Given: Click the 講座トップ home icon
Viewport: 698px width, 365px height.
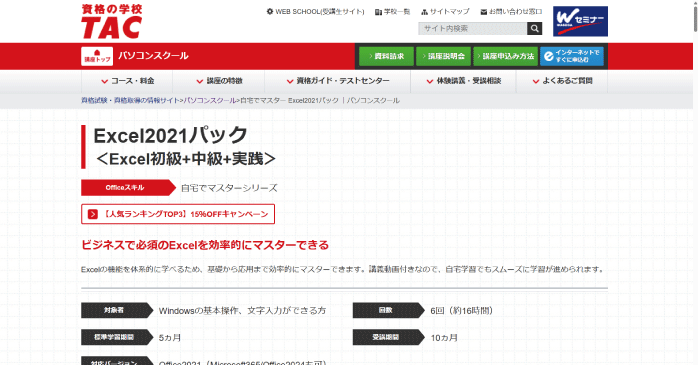Looking at the screenshot, I should (x=97, y=56).
